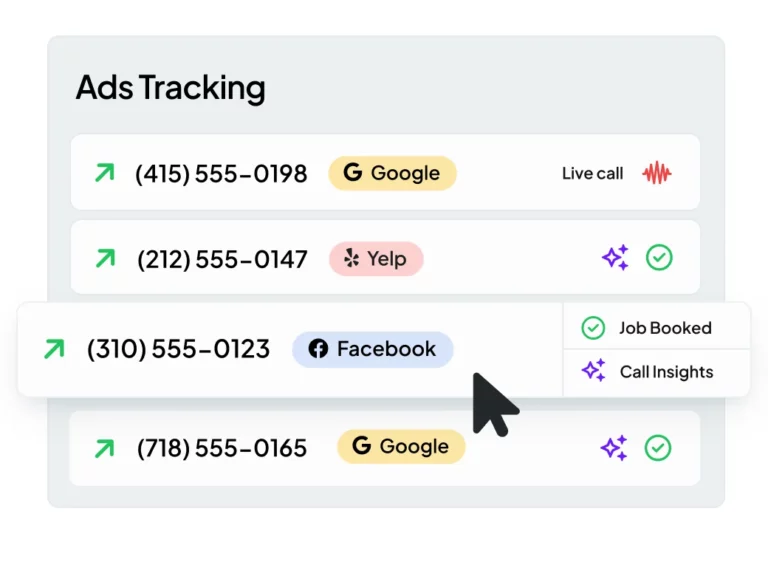This screenshot has width=768, height=576.
Task: Select the (310) 555-0123 phone number
Action: click(x=178, y=349)
